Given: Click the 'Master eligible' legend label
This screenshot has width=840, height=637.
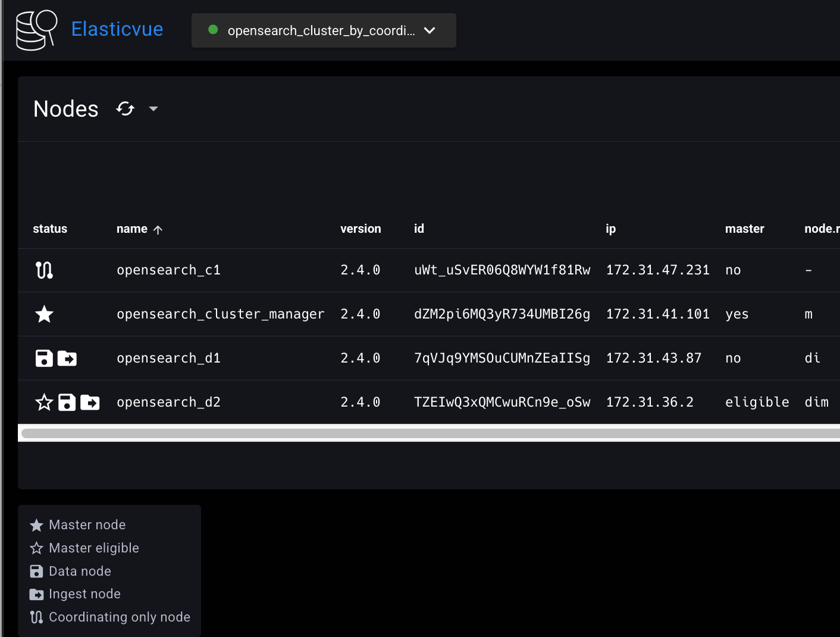Looking at the screenshot, I should [94, 548].
